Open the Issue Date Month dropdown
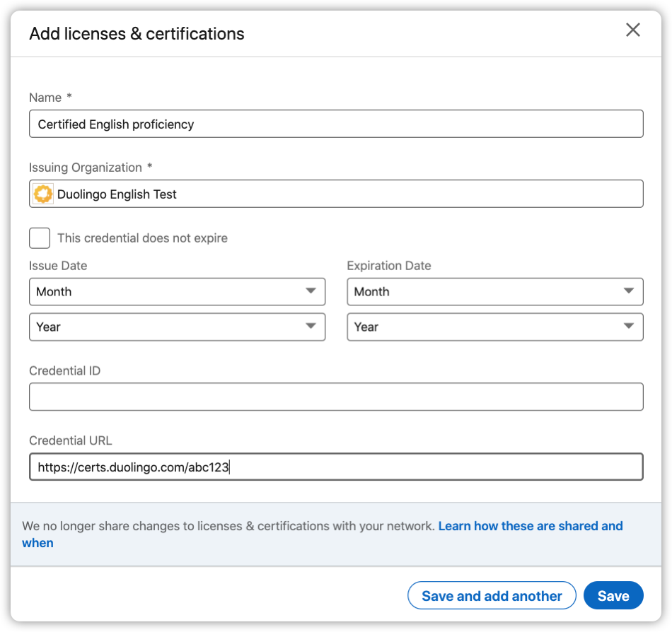Viewport: 672px width, 632px height. pyautogui.click(x=177, y=291)
